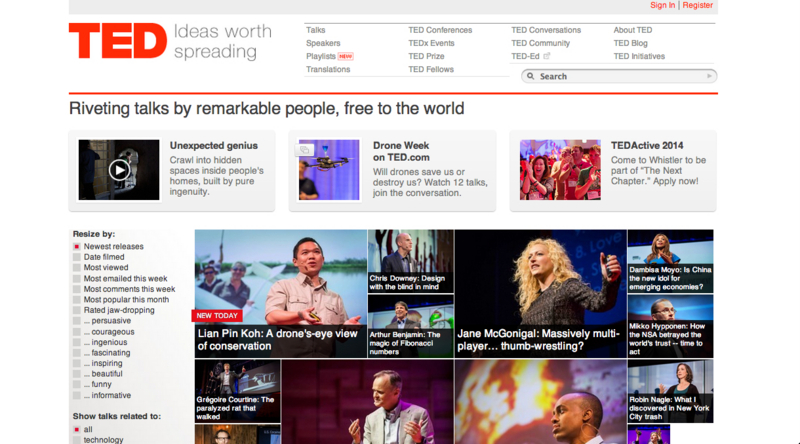The width and height of the screenshot is (800, 444).
Task: Select the Newest releases option
Action: click(77, 246)
